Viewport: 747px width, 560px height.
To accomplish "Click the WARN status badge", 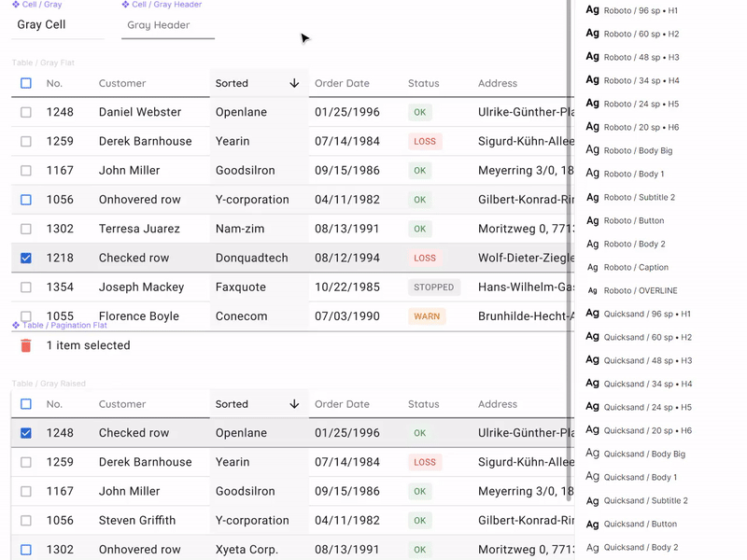I will coord(427,316).
